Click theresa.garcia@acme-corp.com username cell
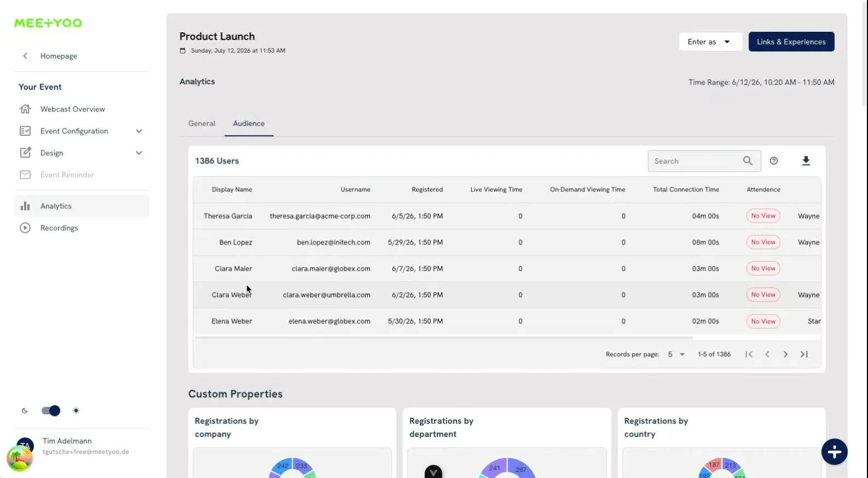 [320, 216]
